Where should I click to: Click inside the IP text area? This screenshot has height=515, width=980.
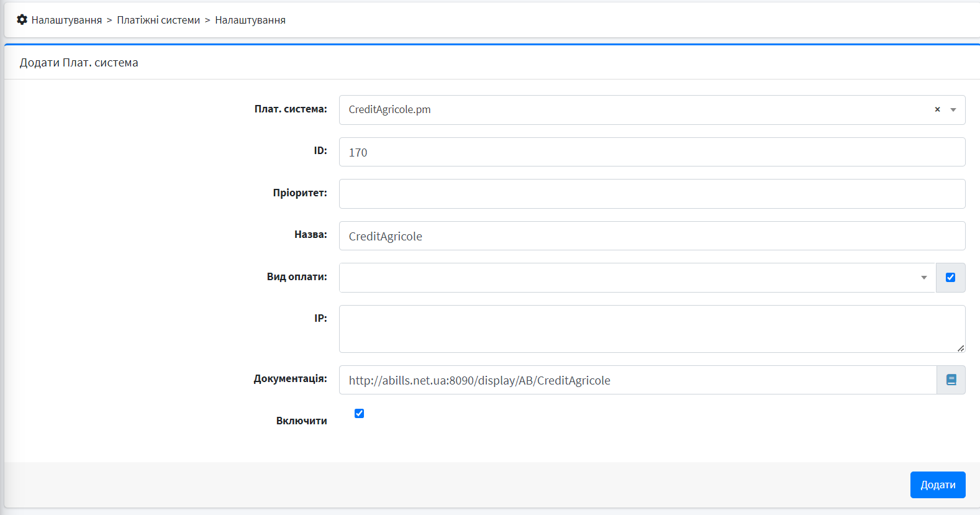click(x=652, y=329)
